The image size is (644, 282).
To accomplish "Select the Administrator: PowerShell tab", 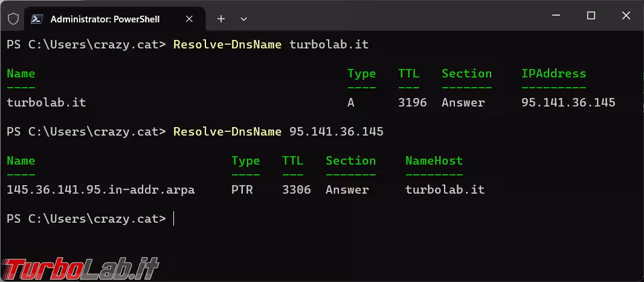I will click(x=105, y=19).
